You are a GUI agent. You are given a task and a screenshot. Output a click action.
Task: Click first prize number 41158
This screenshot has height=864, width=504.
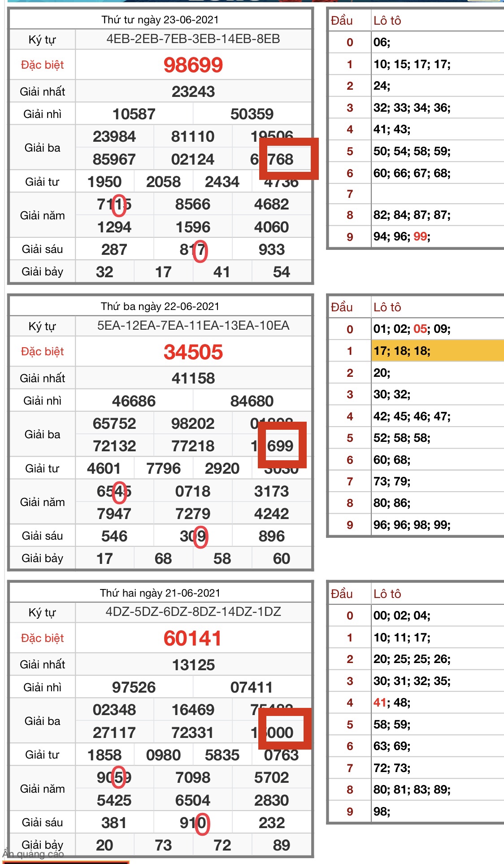click(193, 378)
